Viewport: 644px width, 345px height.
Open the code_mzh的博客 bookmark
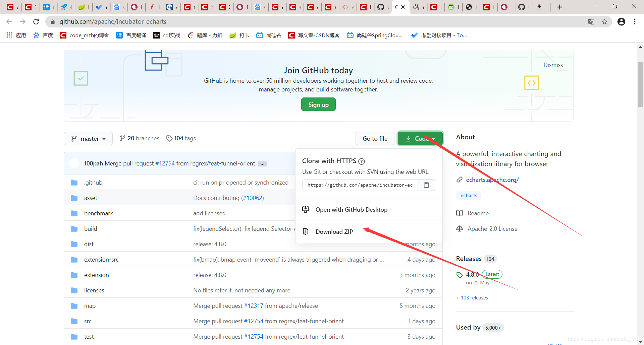click(84, 35)
